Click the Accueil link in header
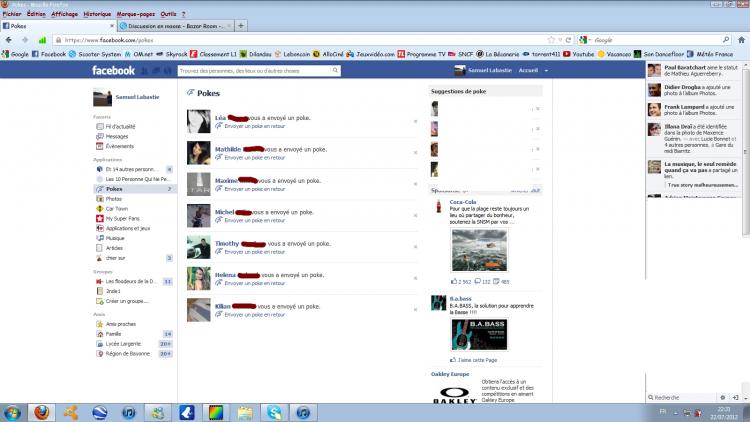 click(x=528, y=71)
